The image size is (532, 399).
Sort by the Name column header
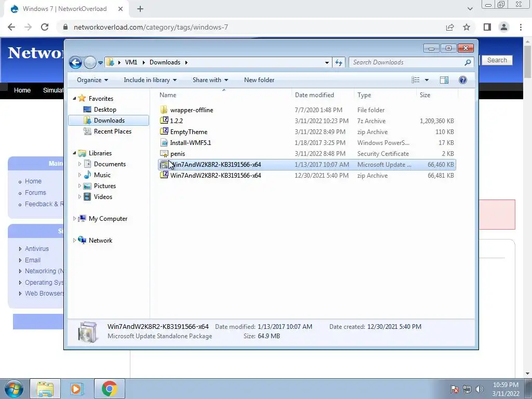pyautogui.click(x=223, y=95)
